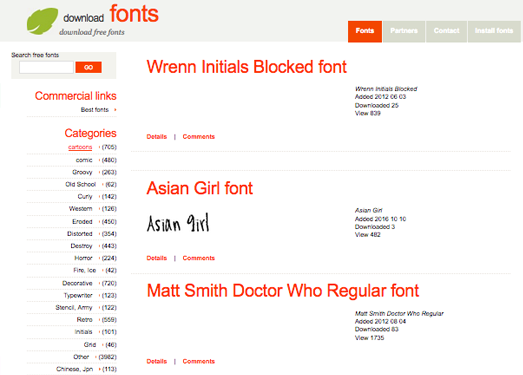Viewport: 523px width, 375px height.
Task: Click the 'Added 2016 10 10' text
Action: click(x=381, y=219)
